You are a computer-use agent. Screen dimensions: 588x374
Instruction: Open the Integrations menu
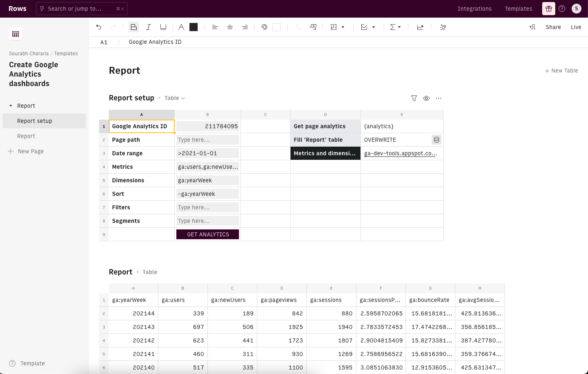pyautogui.click(x=475, y=9)
